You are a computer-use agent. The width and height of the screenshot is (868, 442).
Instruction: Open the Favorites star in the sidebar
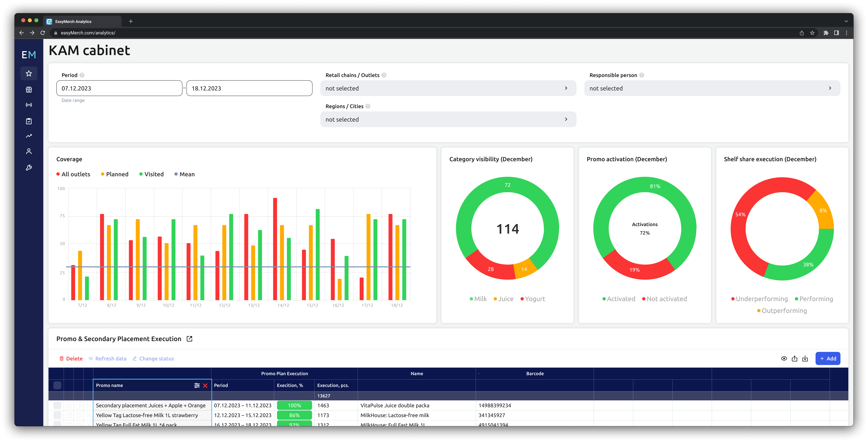(29, 73)
